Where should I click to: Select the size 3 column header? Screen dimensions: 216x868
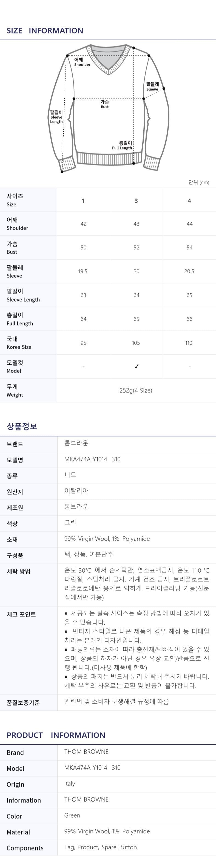click(136, 201)
